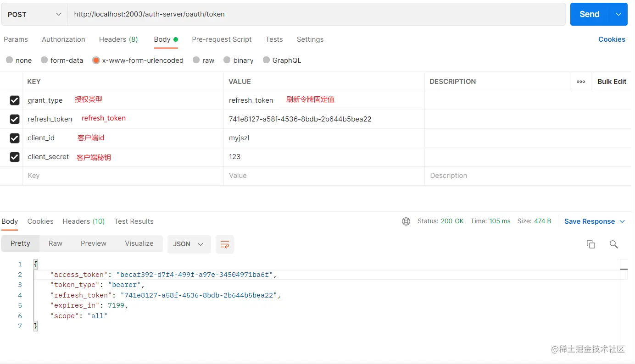The width and height of the screenshot is (635, 364).
Task: Select the none body type
Action: pos(19,60)
